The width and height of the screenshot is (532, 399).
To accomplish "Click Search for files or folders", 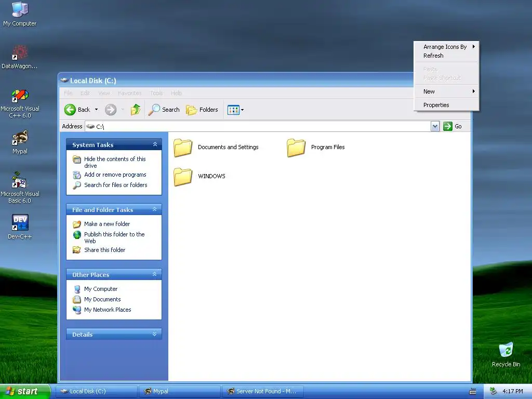I will point(116,185).
